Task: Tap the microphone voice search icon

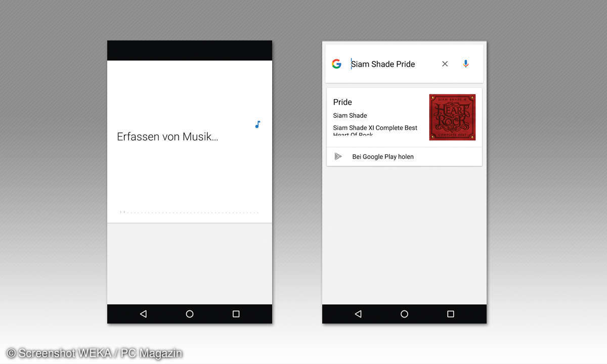Action: [466, 64]
